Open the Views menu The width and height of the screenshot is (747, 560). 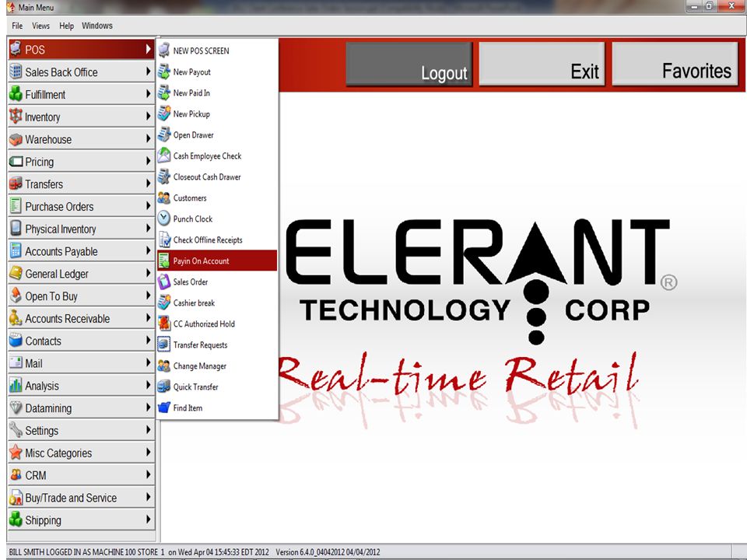pos(40,26)
